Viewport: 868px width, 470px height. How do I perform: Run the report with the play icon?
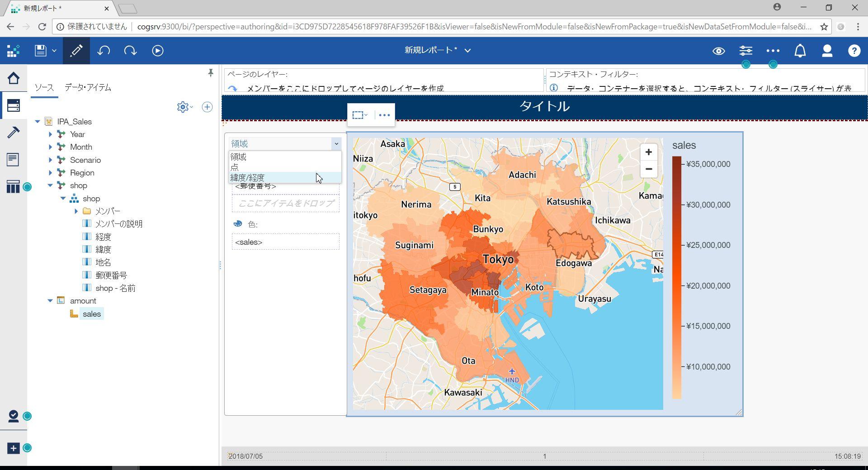point(158,51)
